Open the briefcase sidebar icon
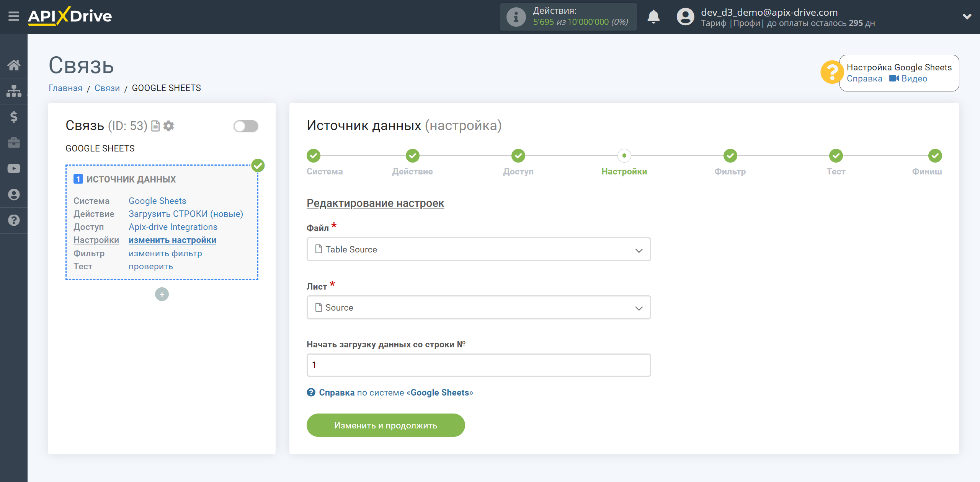This screenshot has height=482, width=980. (14, 143)
